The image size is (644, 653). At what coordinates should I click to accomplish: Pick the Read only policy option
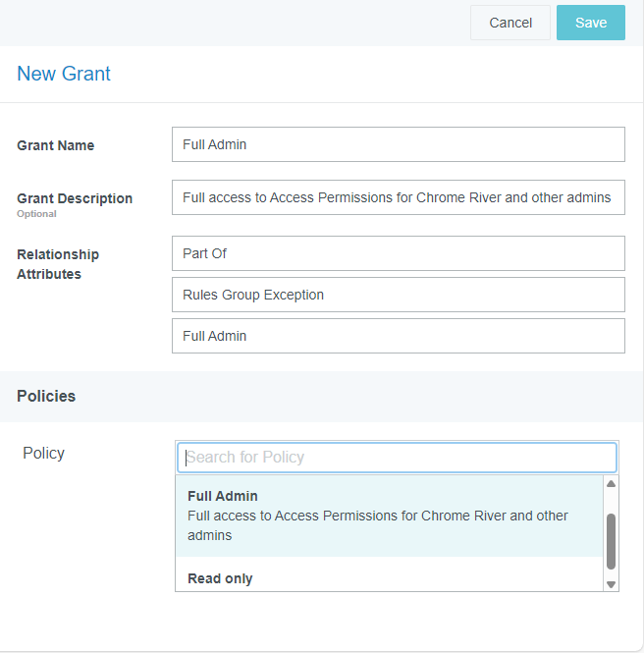coord(221,578)
